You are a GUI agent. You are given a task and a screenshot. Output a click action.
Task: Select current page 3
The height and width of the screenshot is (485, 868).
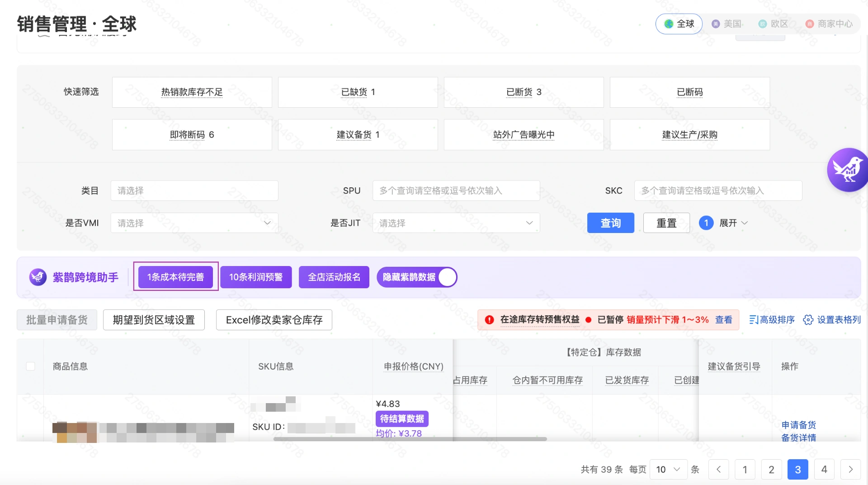798,470
